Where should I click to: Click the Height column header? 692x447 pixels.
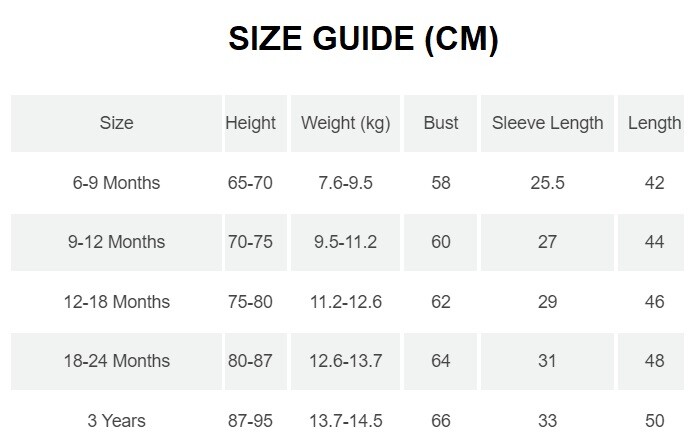[x=256, y=123]
